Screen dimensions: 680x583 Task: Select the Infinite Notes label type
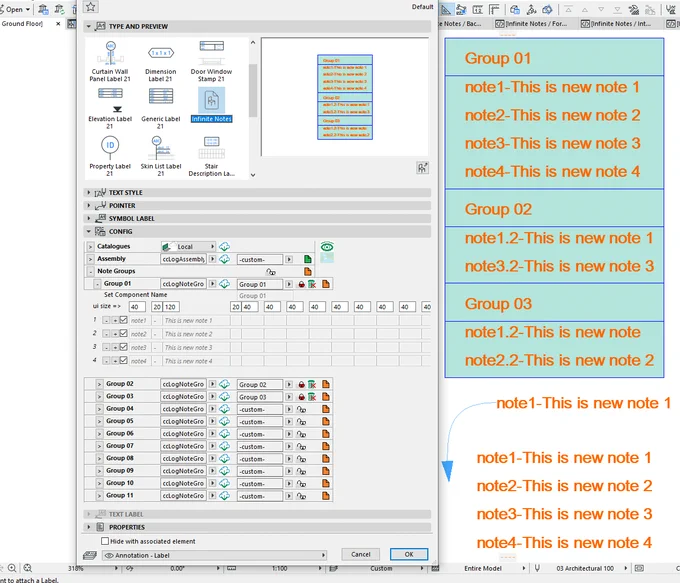(x=212, y=105)
